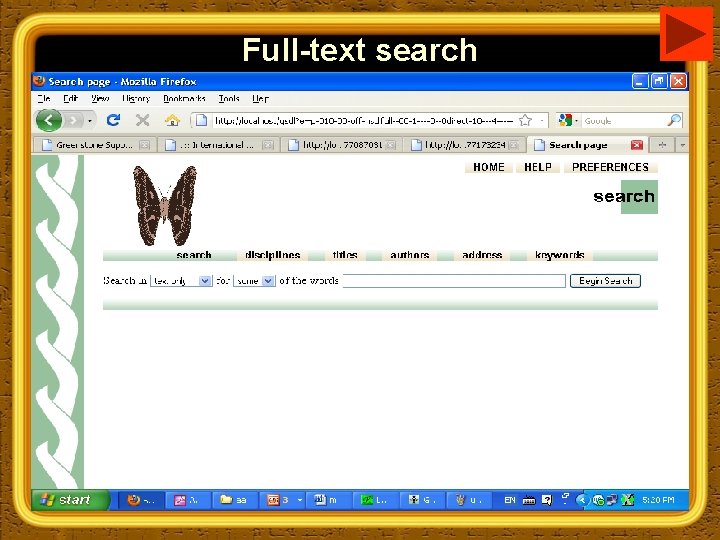Click the Word document 'm' taskbar button
This screenshot has width=720, height=540.
pos(328,500)
